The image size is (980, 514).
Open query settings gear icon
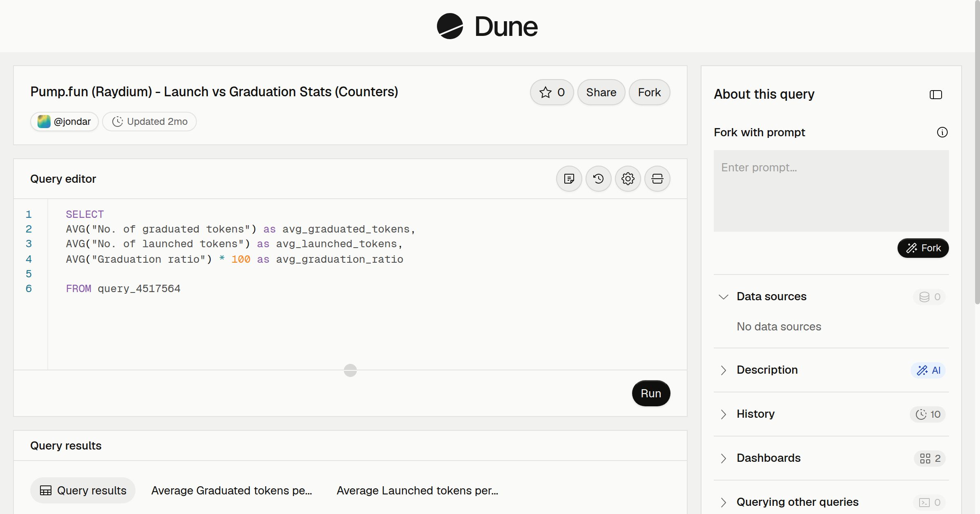[x=628, y=179]
